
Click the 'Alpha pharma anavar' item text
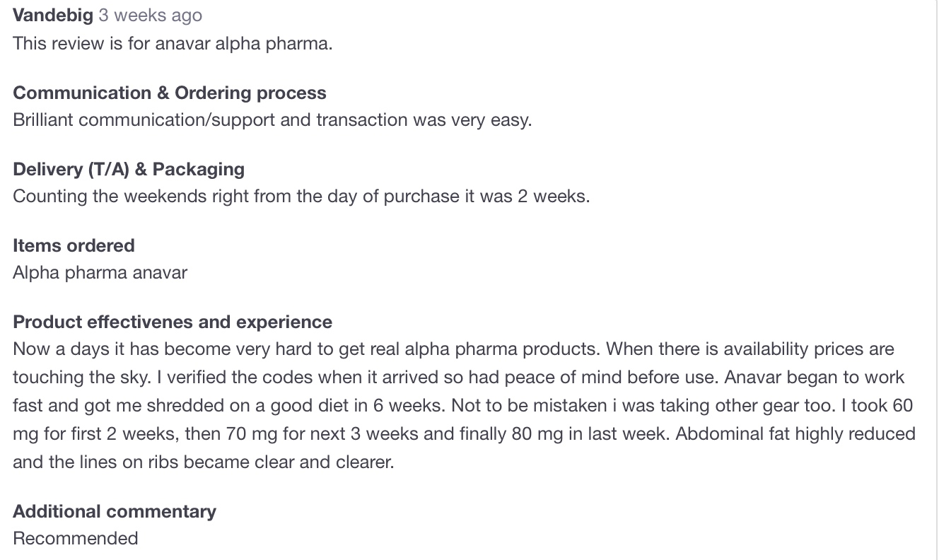coord(100,272)
